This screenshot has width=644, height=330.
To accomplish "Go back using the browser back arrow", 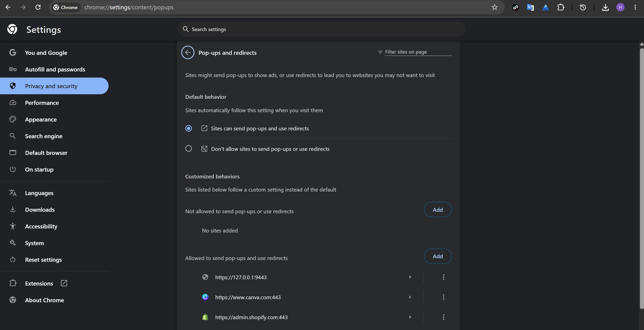I will click(8, 7).
